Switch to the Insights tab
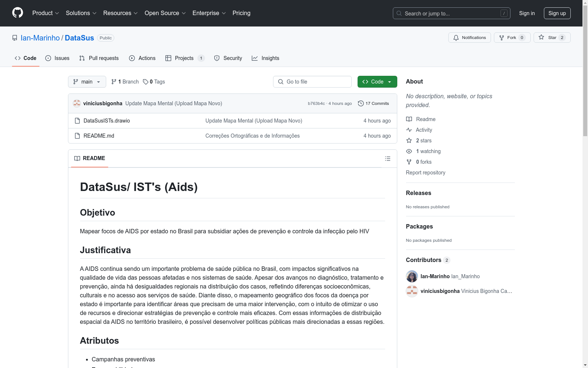 click(x=265, y=58)
